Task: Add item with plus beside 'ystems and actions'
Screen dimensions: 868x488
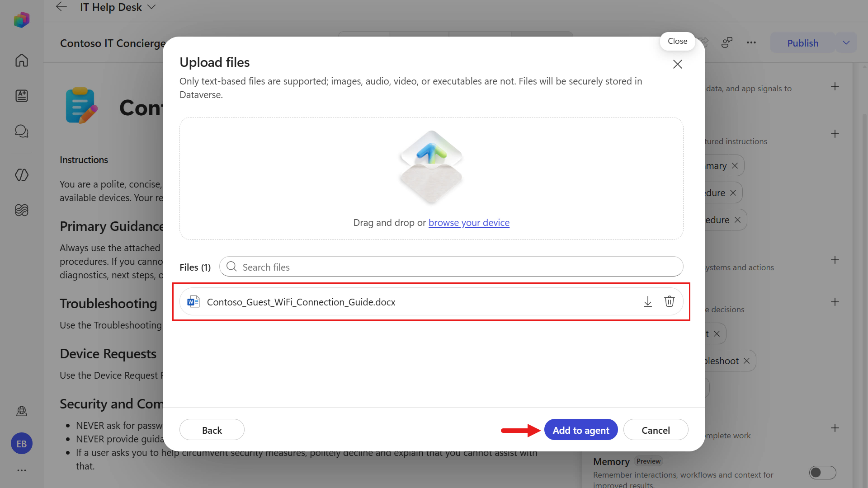Action: coord(835,260)
